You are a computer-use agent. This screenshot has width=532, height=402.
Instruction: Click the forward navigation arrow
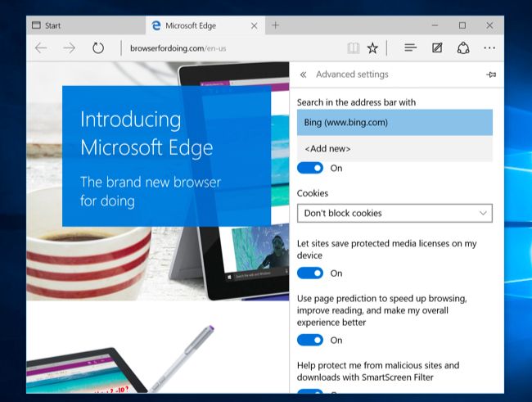tap(70, 48)
